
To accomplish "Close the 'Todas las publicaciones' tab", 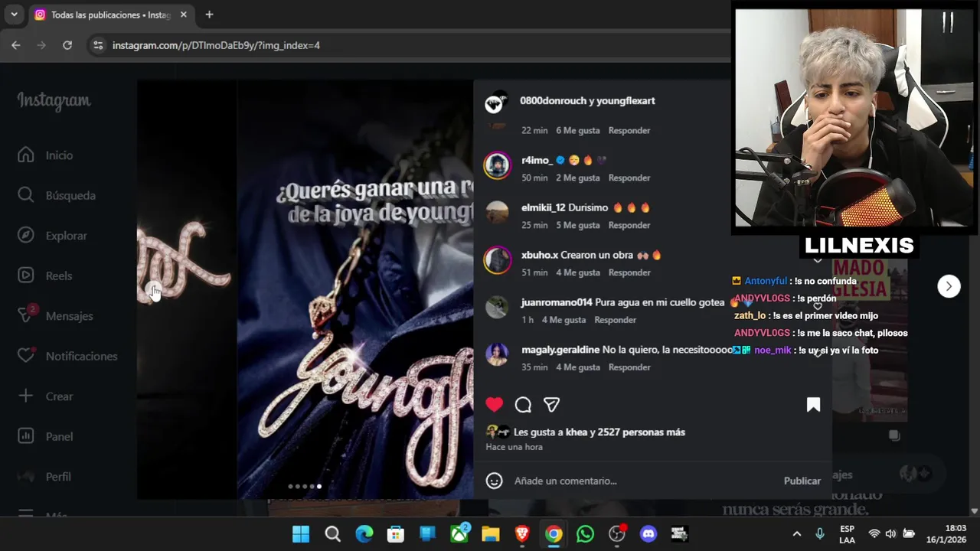I will (x=184, y=15).
